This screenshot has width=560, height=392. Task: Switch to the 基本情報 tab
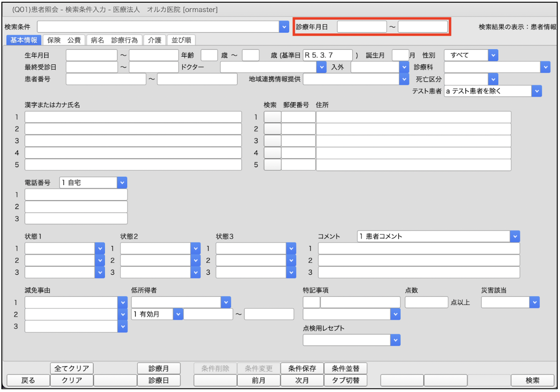pyautogui.click(x=24, y=40)
